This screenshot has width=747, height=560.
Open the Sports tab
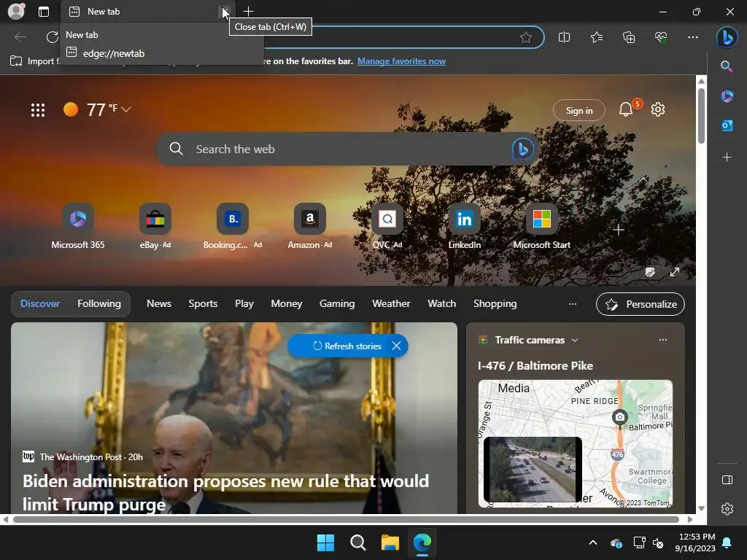203,304
